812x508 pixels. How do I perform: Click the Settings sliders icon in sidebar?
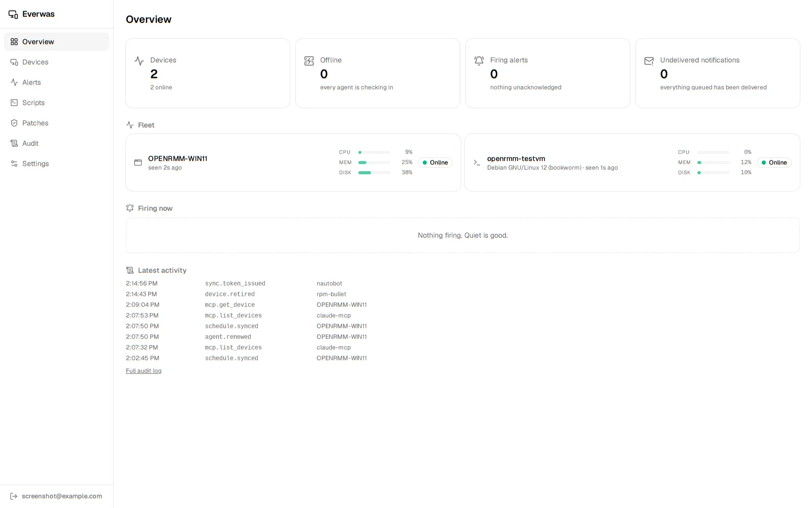[x=14, y=164]
